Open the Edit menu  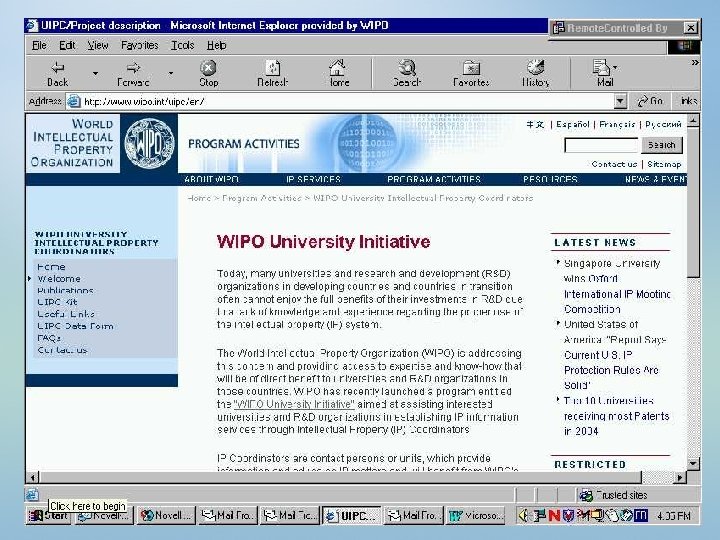67,45
